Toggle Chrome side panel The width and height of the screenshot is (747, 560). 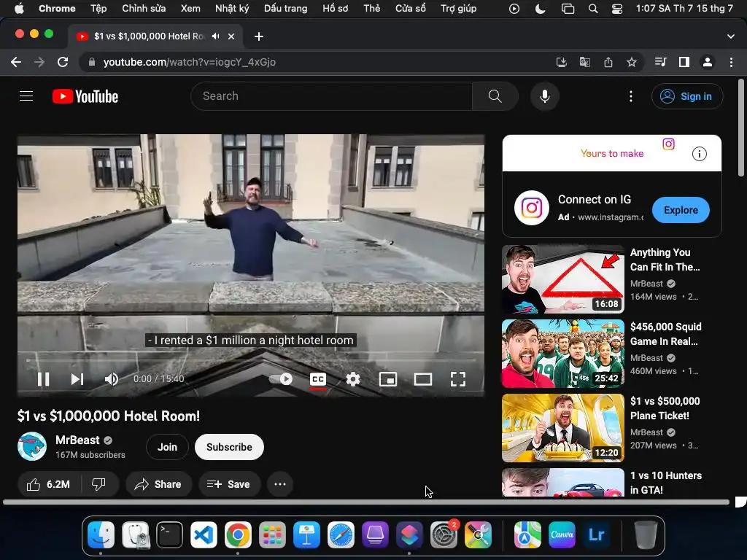click(684, 62)
